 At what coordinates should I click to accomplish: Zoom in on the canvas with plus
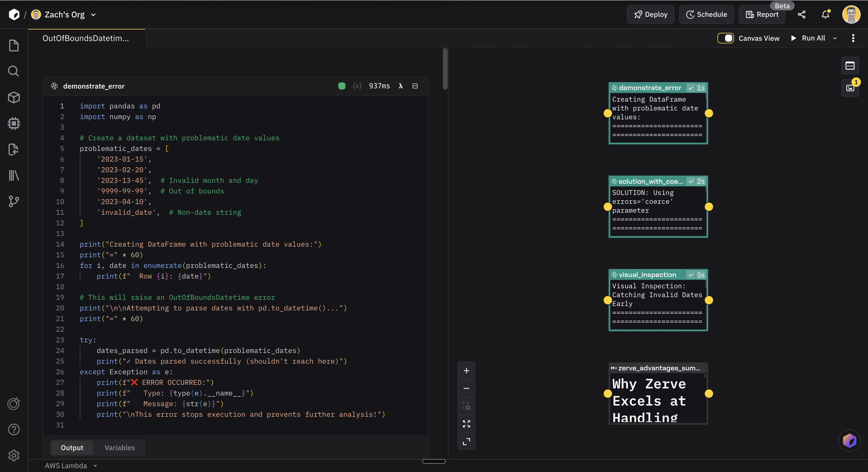467,371
